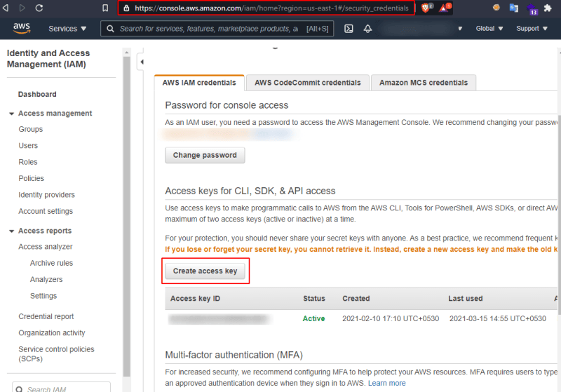Open Analyzers under Access analyzer

46,280
